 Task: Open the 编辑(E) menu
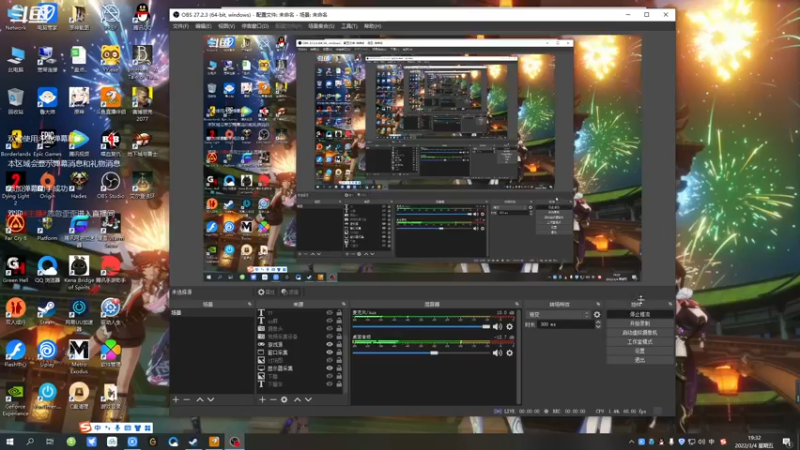tap(203, 26)
